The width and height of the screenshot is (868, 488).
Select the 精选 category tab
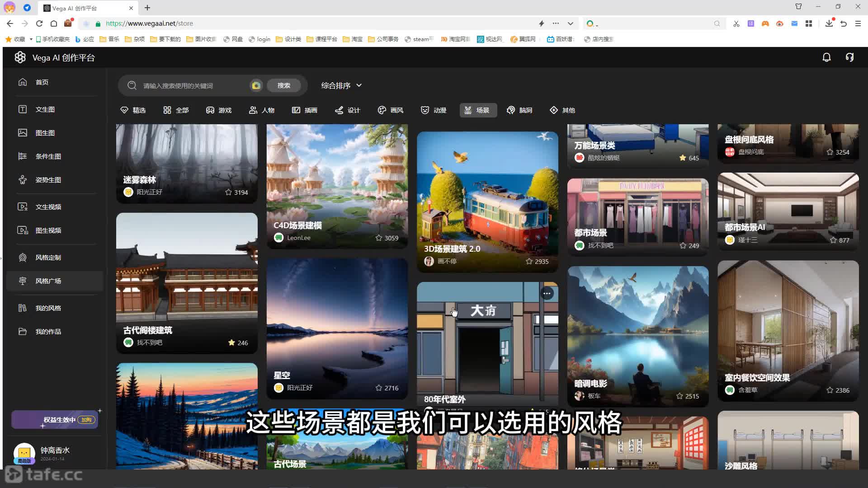tap(133, 110)
